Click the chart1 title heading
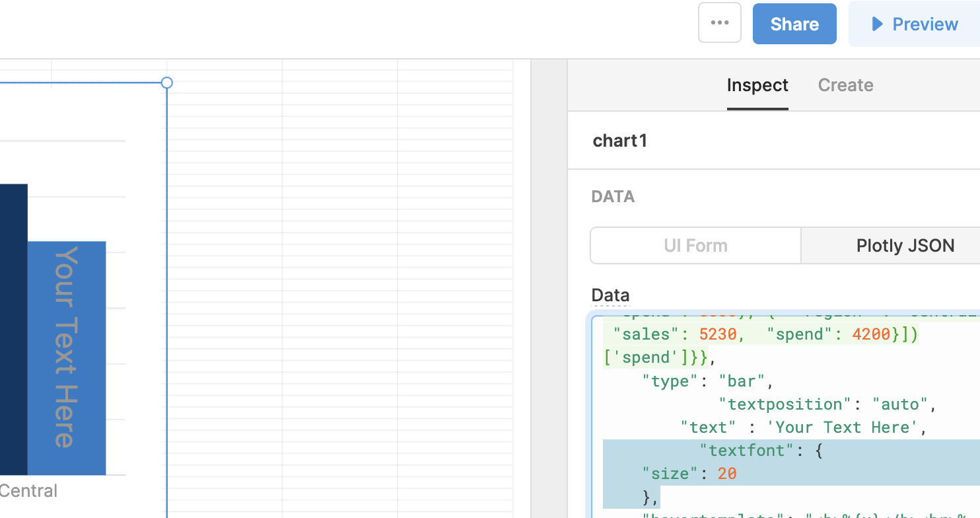Image resolution: width=980 pixels, height=518 pixels. [x=619, y=140]
